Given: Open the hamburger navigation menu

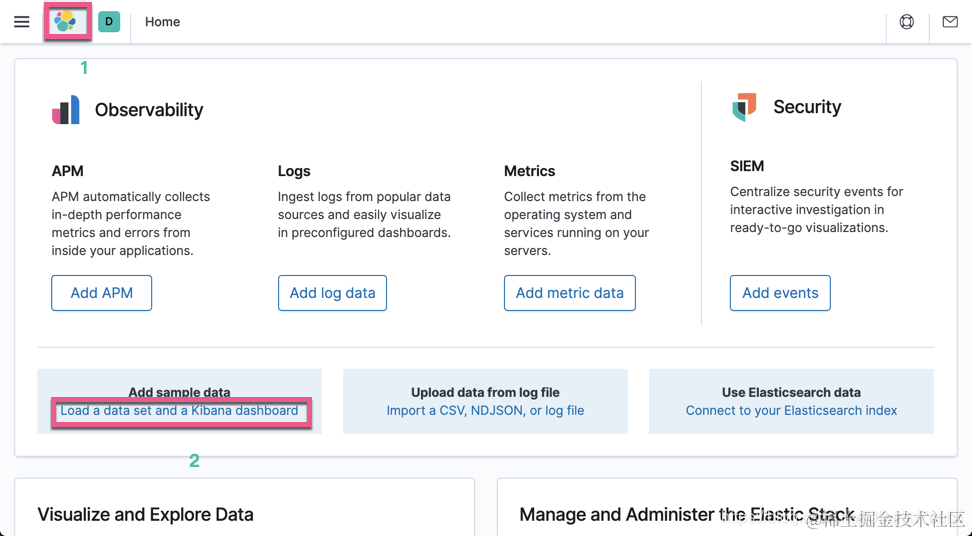Looking at the screenshot, I should click(x=22, y=22).
